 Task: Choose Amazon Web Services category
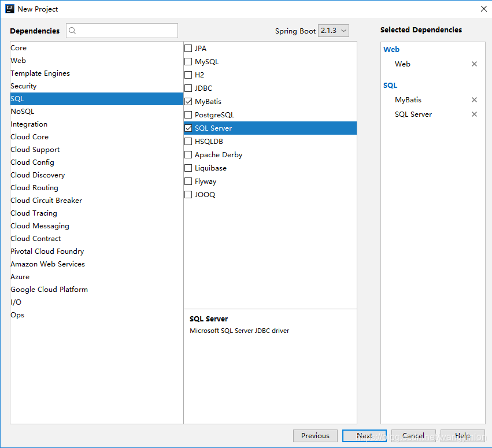97,264
